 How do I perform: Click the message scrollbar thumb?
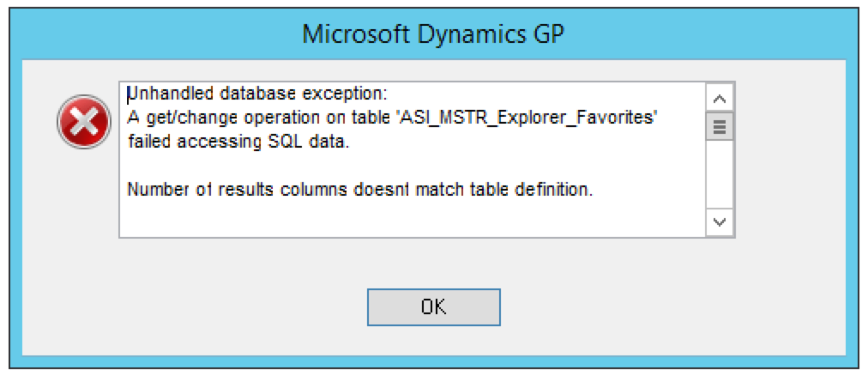click(x=720, y=127)
